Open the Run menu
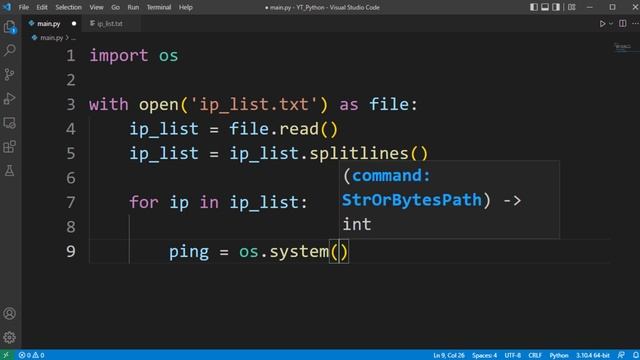 [133, 7]
